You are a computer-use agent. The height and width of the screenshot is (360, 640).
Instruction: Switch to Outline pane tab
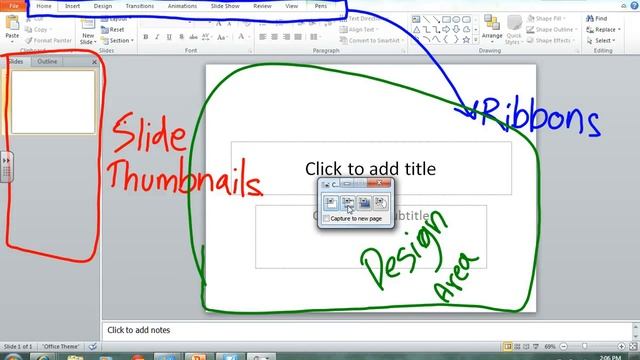(x=47, y=61)
